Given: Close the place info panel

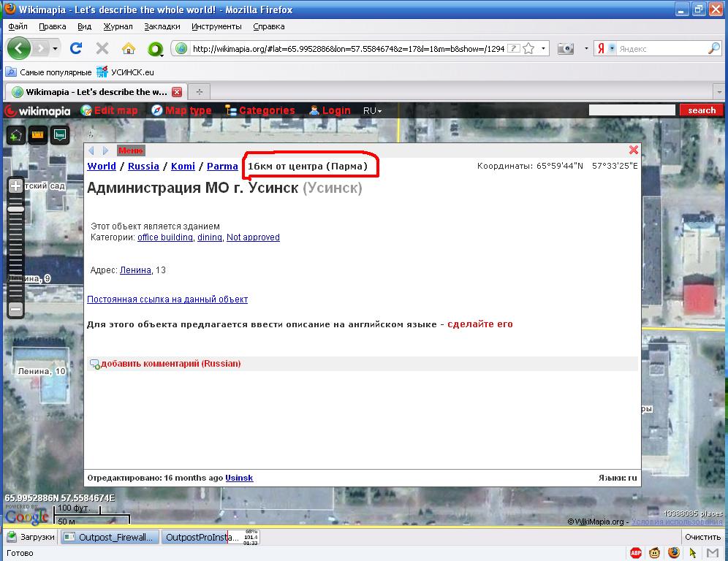Looking at the screenshot, I should (634, 150).
